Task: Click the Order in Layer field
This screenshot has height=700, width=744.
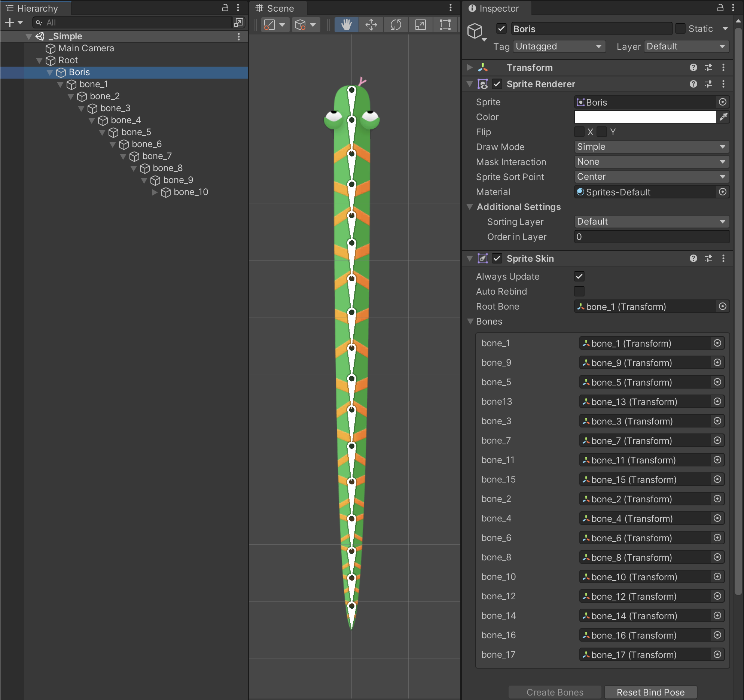Action: pos(651,237)
